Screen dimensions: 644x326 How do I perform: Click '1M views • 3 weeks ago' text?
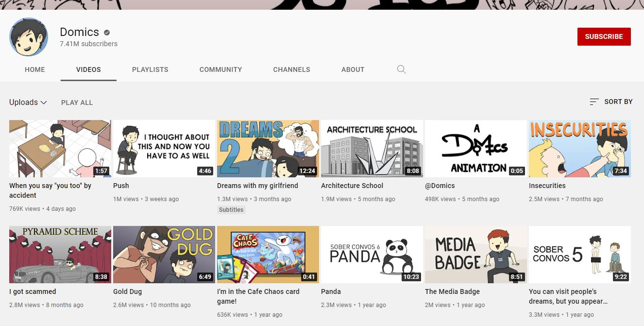(x=146, y=199)
